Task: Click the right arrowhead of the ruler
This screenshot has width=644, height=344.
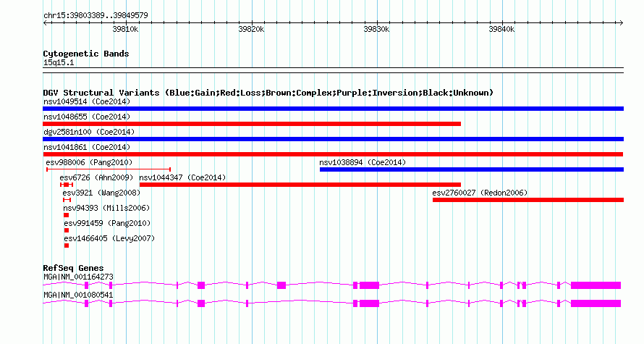Action: [x=622, y=22]
